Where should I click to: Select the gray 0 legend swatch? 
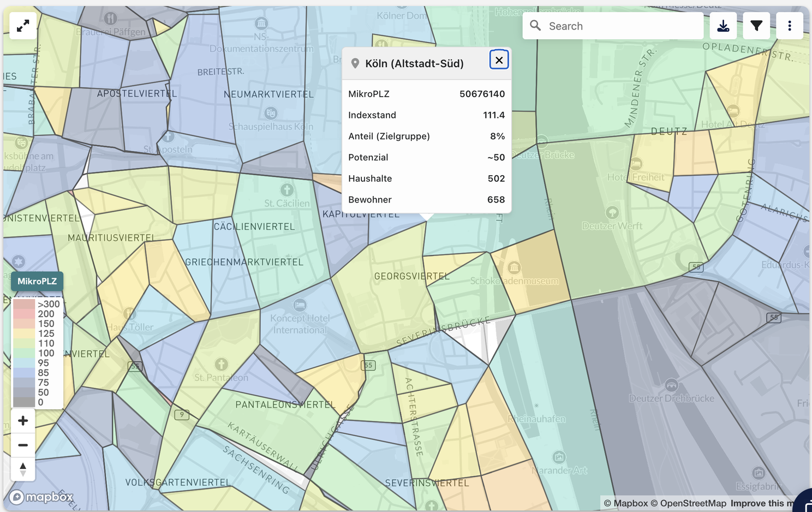pyautogui.click(x=24, y=402)
